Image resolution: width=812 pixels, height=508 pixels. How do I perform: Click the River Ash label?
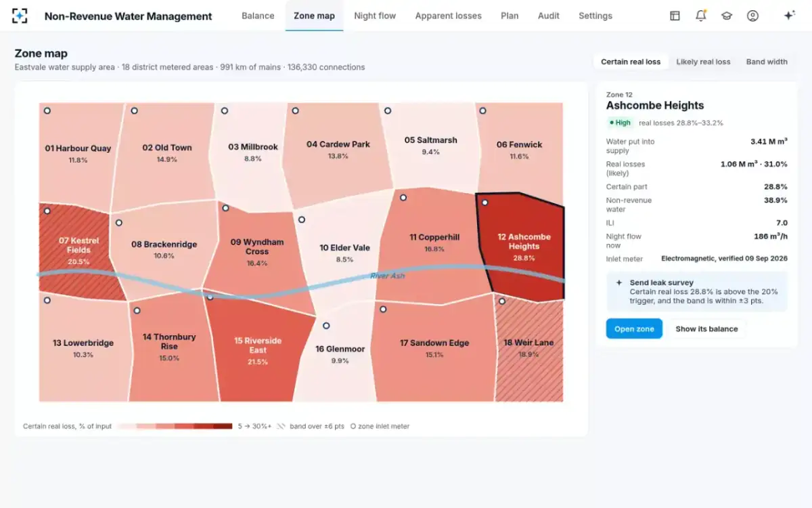[x=387, y=276]
